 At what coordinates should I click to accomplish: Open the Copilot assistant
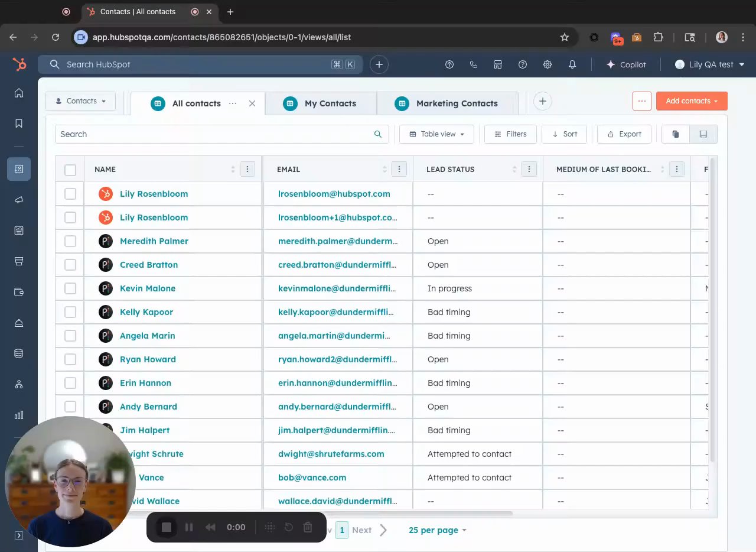click(626, 64)
